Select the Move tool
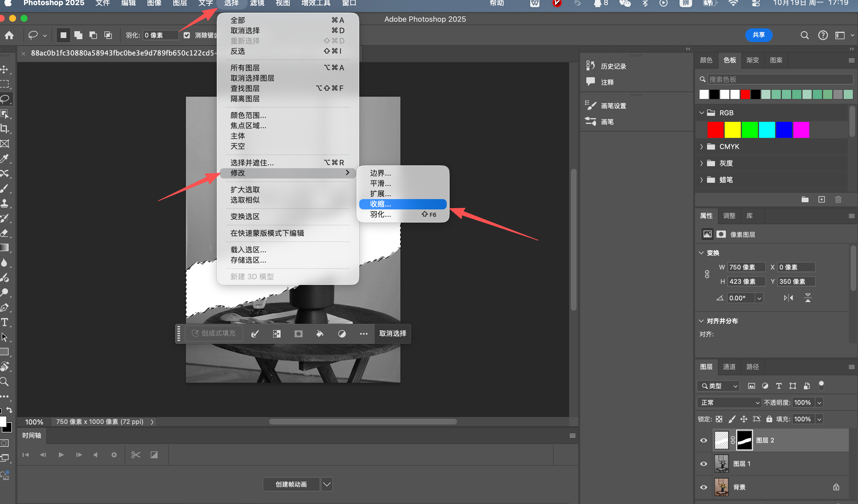The height and width of the screenshot is (504, 858). (4, 70)
